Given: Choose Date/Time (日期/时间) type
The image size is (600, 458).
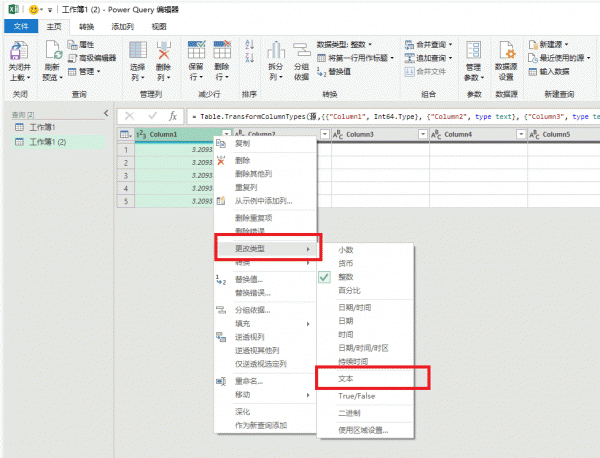Looking at the screenshot, I should pyautogui.click(x=354, y=308).
